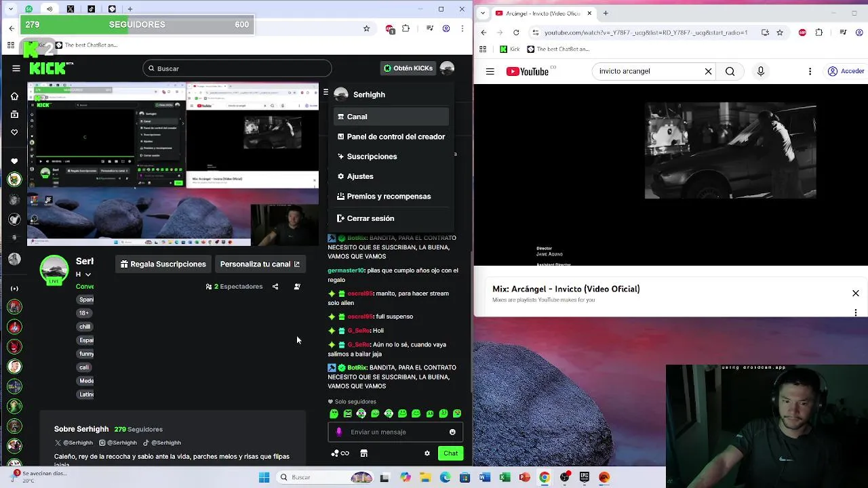Viewport: 868px width, 488px height.
Task: Open chat emoji picker smiley
Action: 452,432
